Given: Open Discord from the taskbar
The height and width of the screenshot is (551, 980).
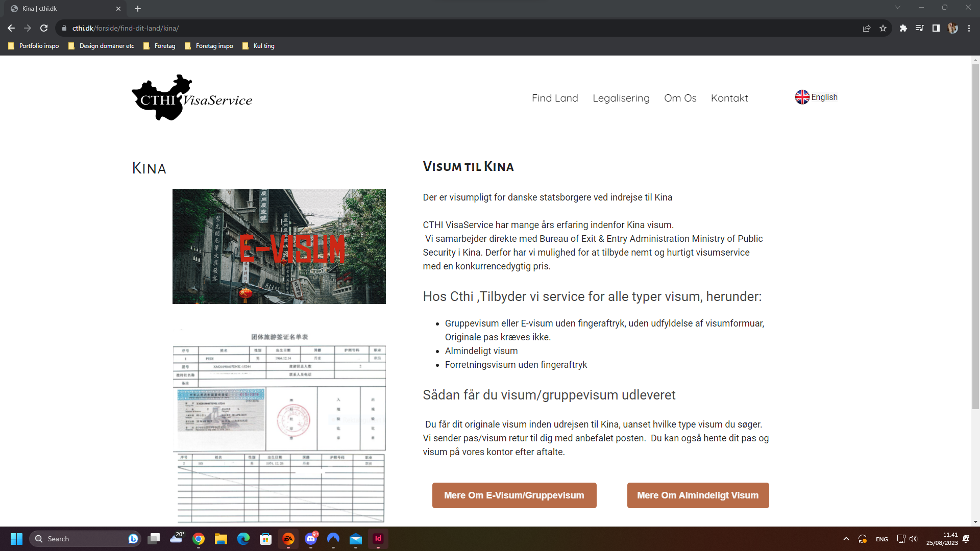Looking at the screenshot, I should (311, 539).
